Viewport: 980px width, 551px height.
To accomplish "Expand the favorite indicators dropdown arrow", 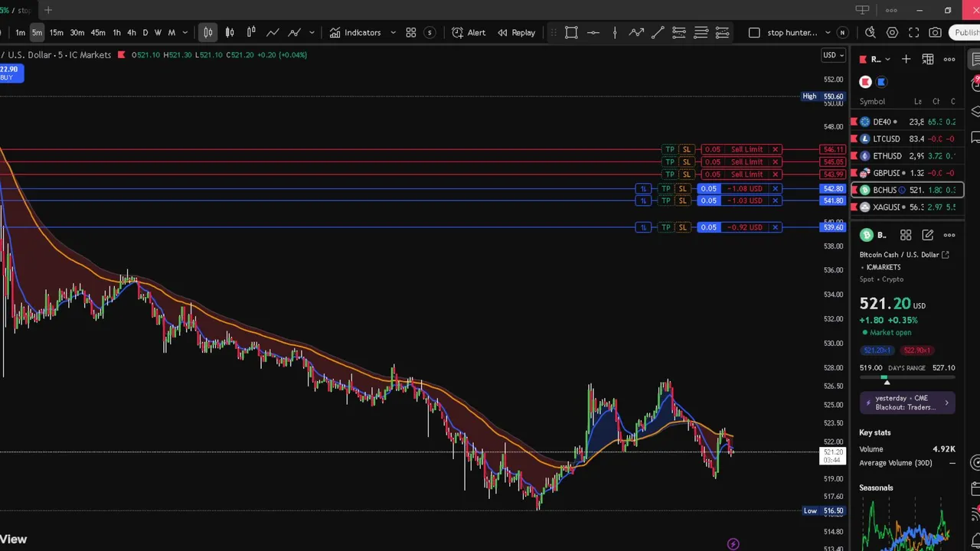I will pyautogui.click(x=393, y=32).
